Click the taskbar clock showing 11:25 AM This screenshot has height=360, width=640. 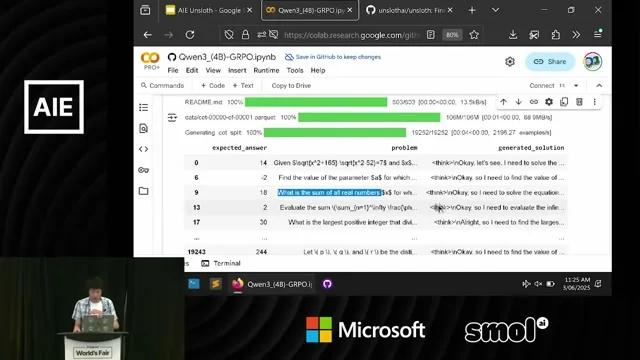(577, 284)
